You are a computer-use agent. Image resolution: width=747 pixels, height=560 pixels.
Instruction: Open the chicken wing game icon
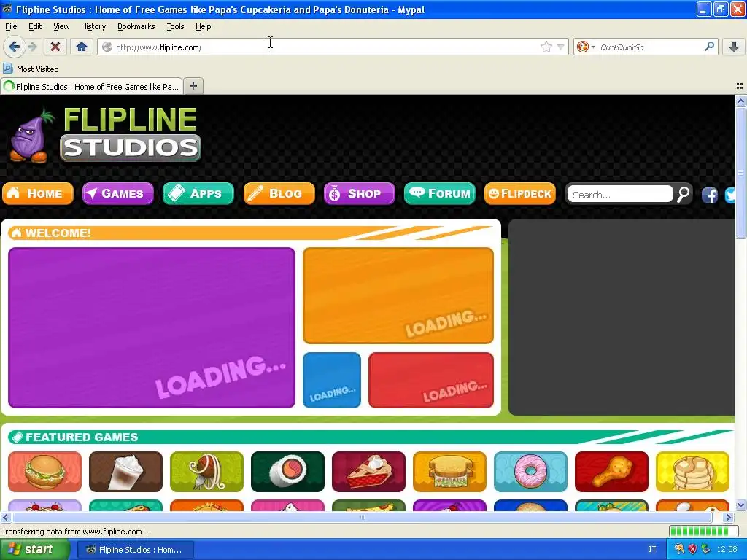click(x=612, y=472)
